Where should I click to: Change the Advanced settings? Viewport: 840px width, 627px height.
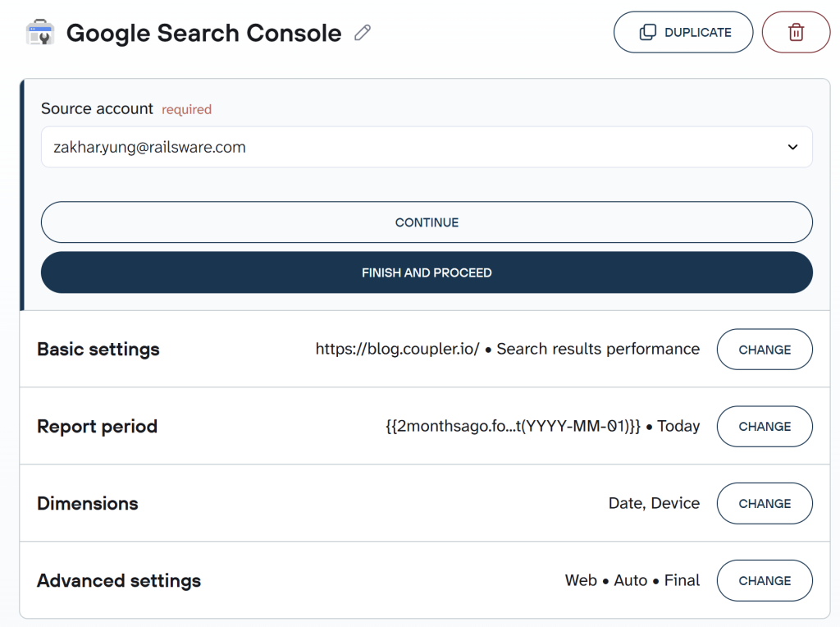765,581
